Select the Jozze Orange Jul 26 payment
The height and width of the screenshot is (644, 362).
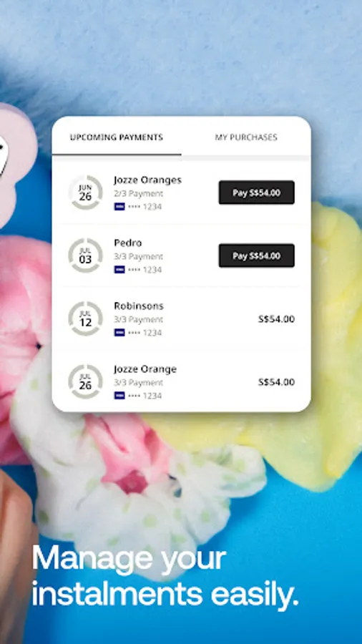(181, 381)
